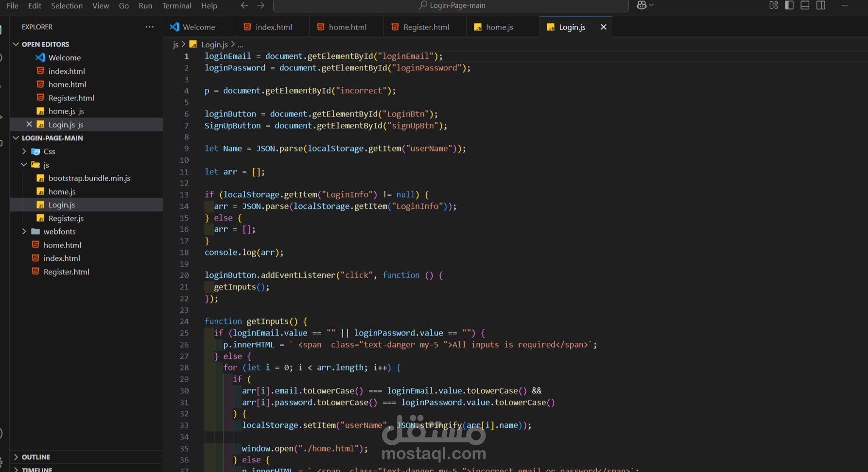Click line number 1 in the gutter
868x472 pixels.
point(186,56)
